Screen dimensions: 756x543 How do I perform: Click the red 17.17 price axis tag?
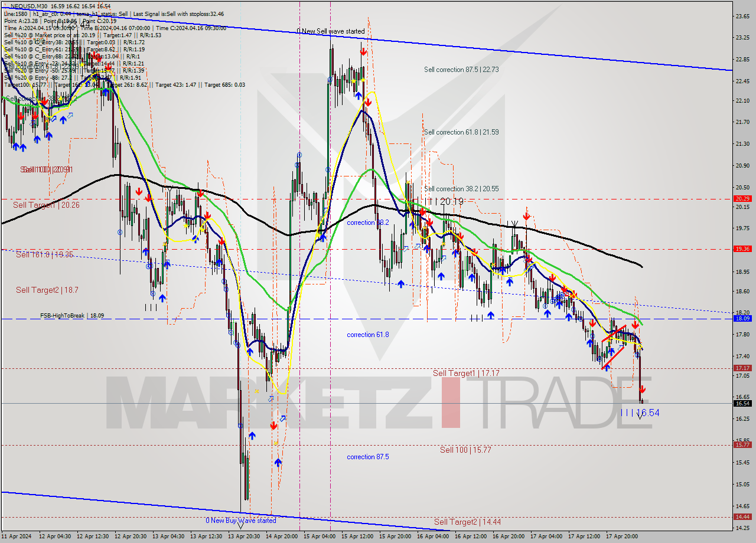tap(742, 368)
